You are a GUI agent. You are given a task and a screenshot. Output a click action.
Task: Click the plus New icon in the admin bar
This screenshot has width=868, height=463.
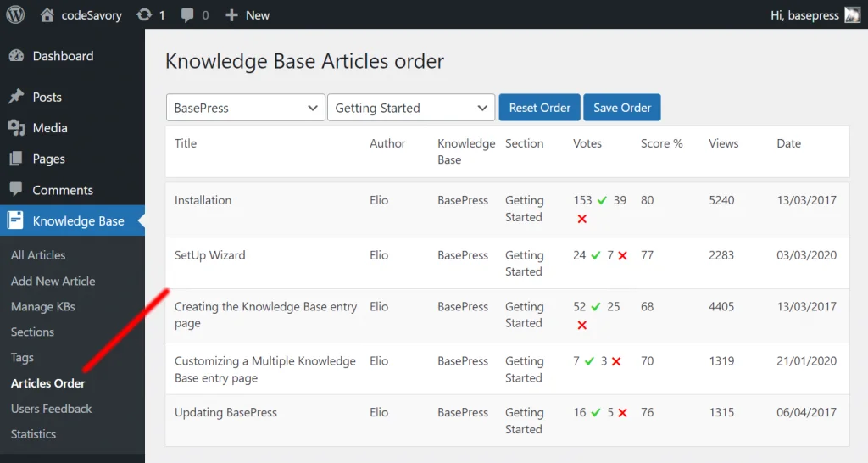pos(231,15)
